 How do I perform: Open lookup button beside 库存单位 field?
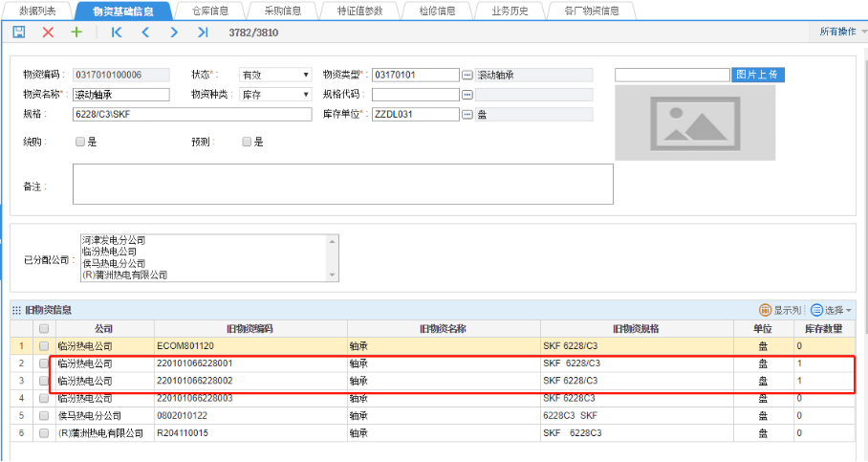pyautogui.click(x=467, y=115)
